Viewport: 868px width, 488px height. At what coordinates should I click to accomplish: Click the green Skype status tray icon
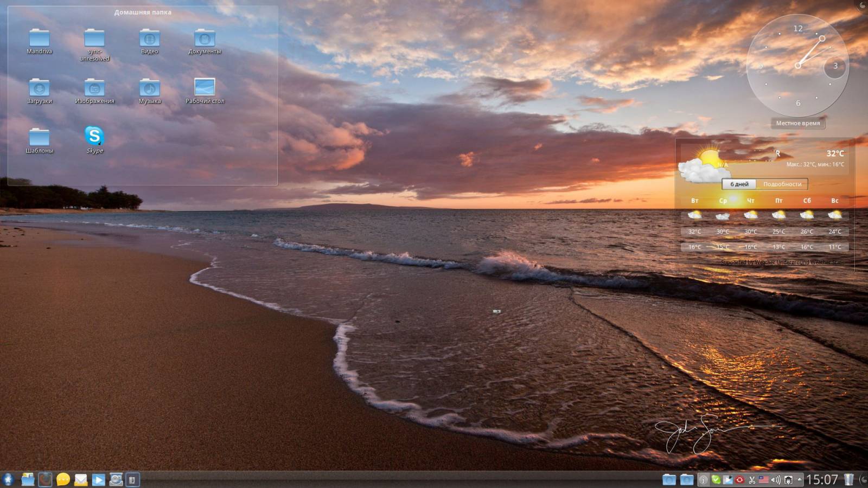(716, 480)
